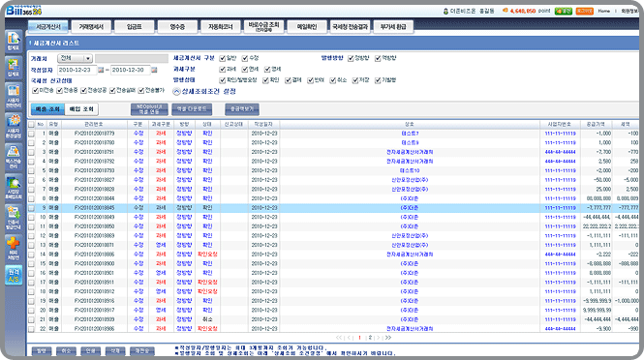
Task: Click the end date field 2010-12-30
Action: (130, 70)
